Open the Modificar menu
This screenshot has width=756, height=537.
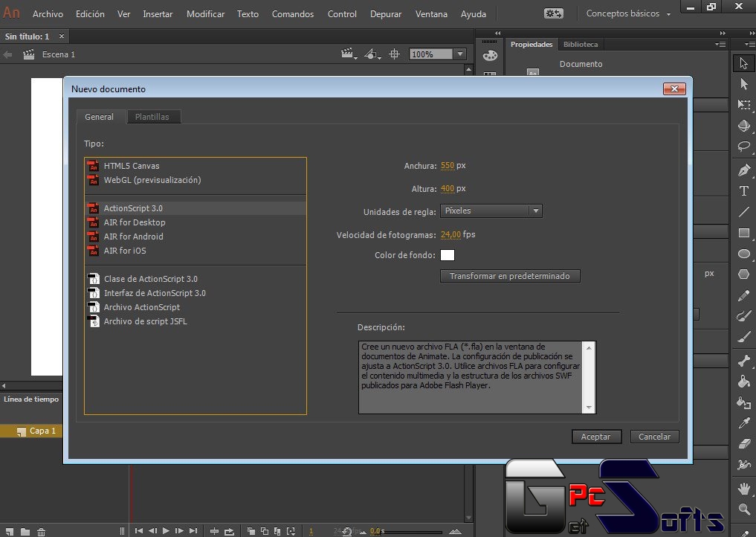pyautogui.click(x=205, y=14)
